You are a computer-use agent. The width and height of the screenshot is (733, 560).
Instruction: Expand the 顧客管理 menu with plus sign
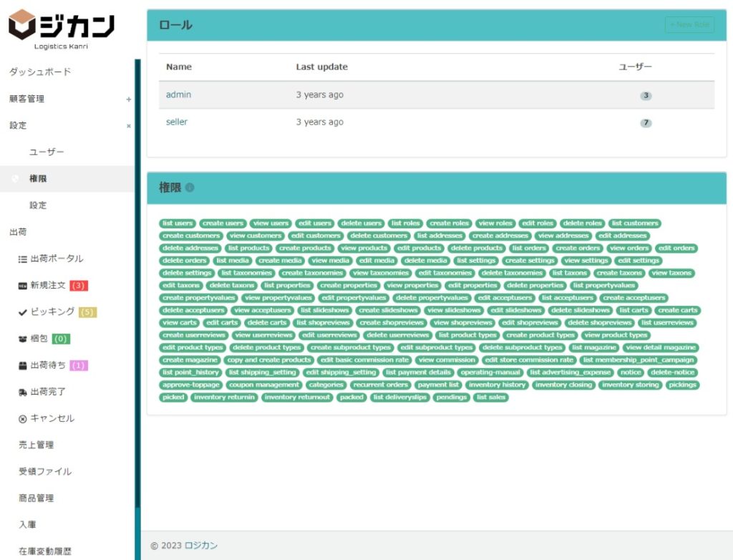tap(129, 100)
